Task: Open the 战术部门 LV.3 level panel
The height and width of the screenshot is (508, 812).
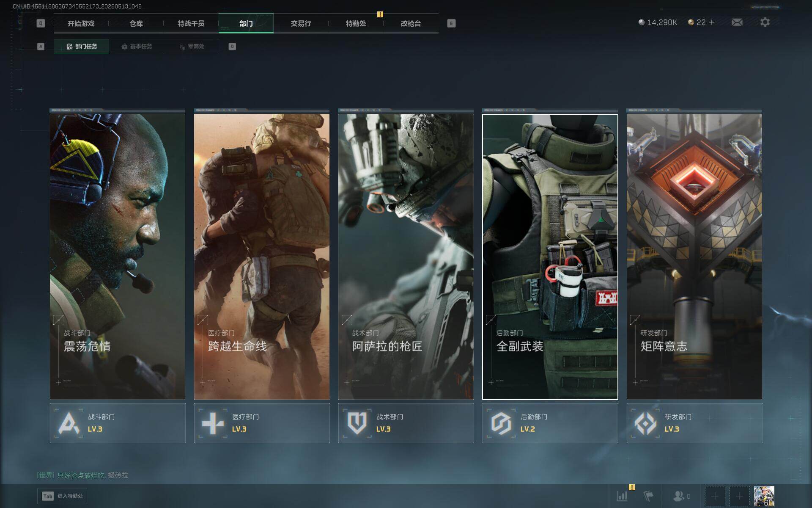Action: (x=406, y=423)
